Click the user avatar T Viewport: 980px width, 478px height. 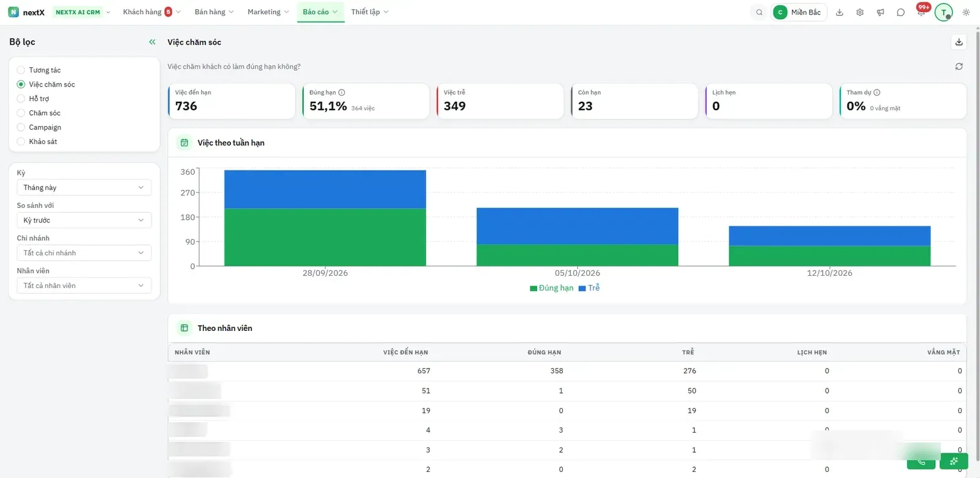(x=944, y=12)
